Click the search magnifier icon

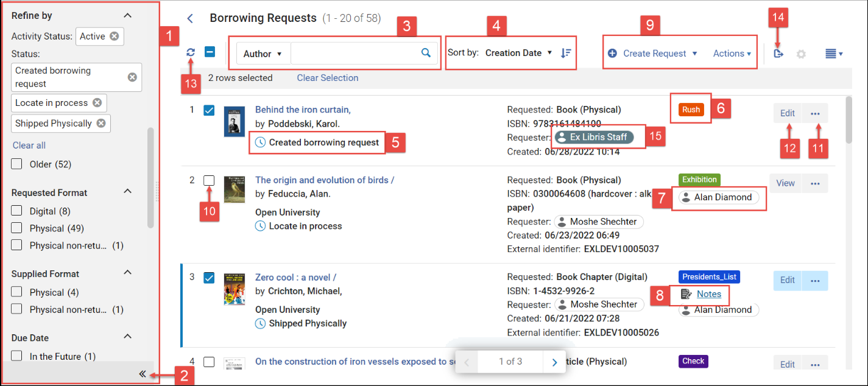pyautogui.click(x=426, y=53)
